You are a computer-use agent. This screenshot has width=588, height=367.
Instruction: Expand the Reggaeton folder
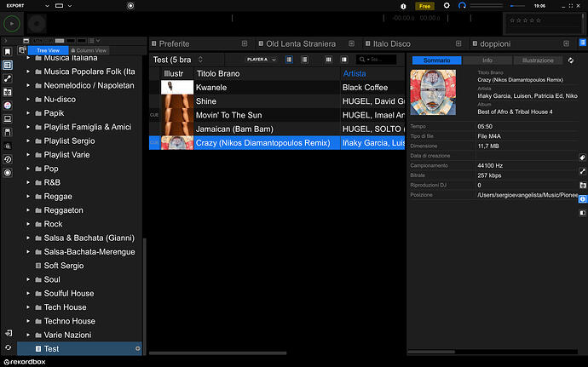tap(28, 210)
